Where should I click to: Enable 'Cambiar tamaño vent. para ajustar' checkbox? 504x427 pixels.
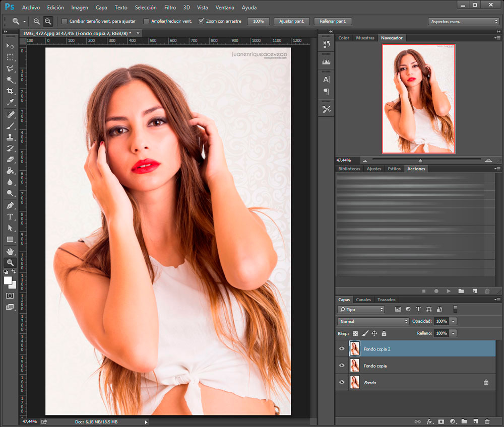(65, 22)
